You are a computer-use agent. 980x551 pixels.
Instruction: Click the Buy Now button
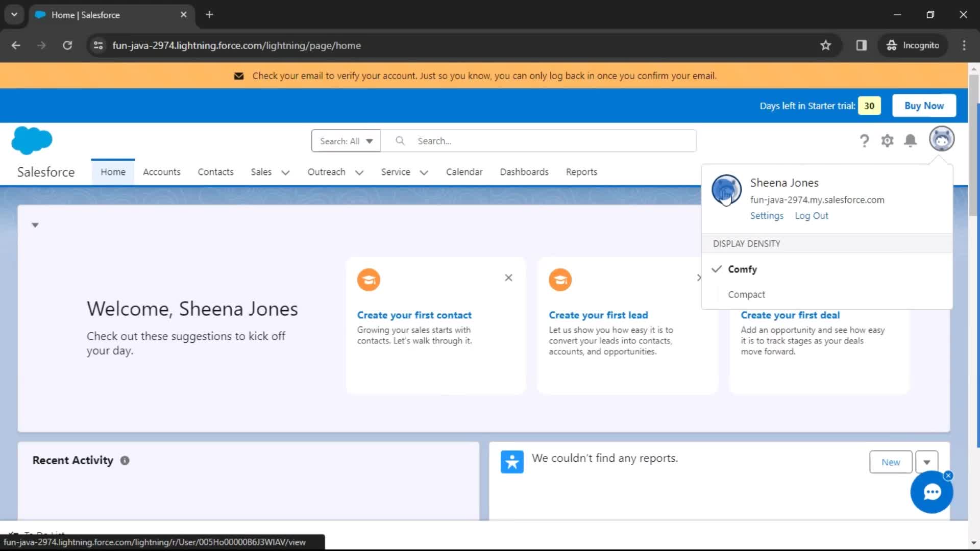[924, 106]
